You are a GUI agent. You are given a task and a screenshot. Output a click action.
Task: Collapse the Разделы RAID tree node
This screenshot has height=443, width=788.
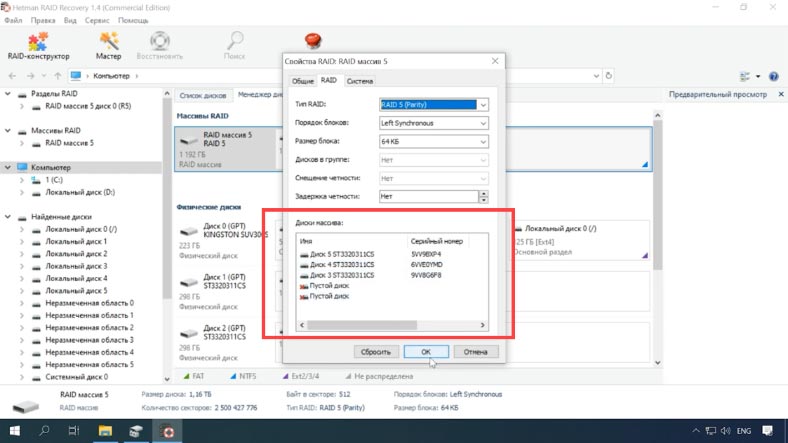point(8,94)
